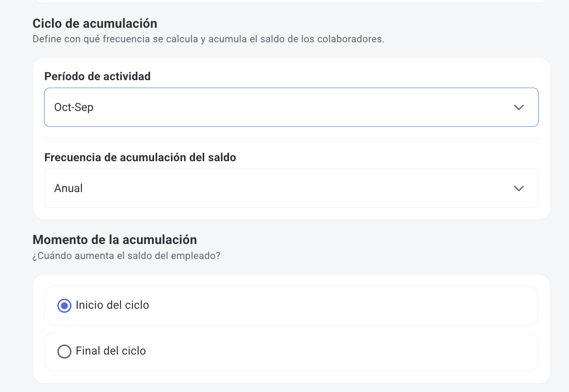Click the divider below the Oct-Sep selector
This screenshot has height=392, width=569.
pos(291,137)
